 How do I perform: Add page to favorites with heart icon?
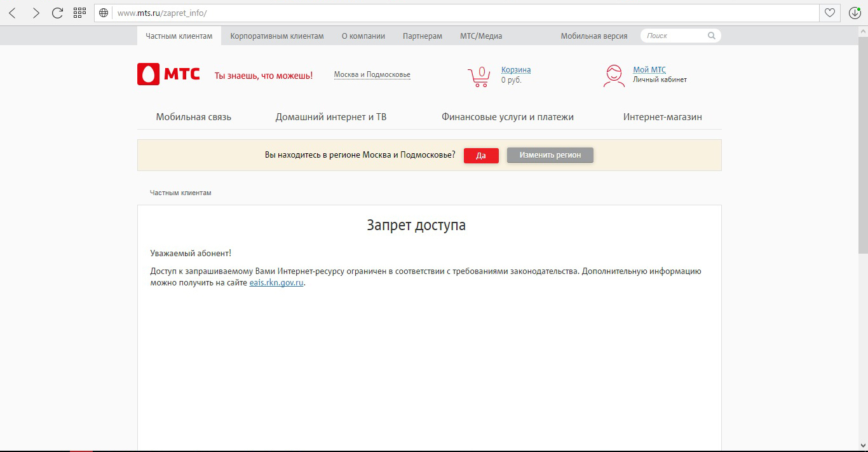coord(830,13)
